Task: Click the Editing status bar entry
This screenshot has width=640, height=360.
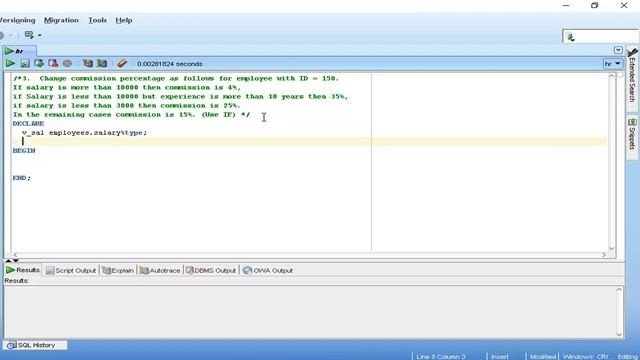Action: [x=628, y=357]
